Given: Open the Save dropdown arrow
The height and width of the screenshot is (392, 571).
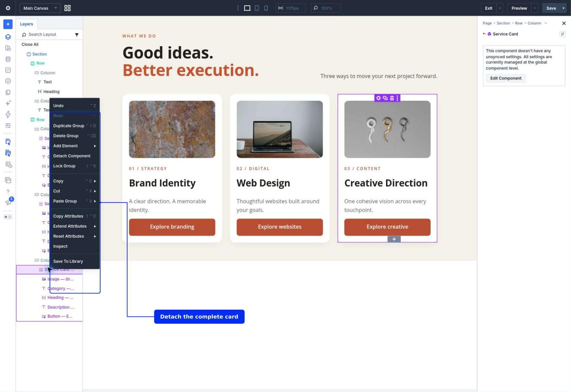Looking at the screenshot, I should tap(563, 8).
